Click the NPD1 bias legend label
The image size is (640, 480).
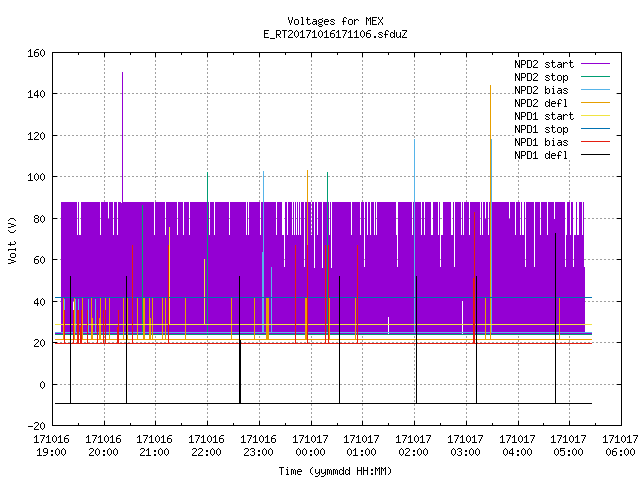[541, 142]
